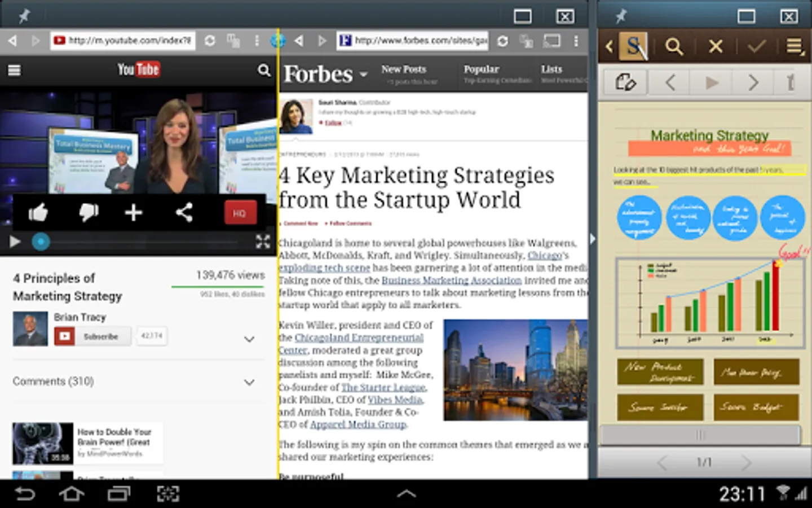Open the S Note menu icon
Viewport: 812px width, 508px height.
[795, 46]
